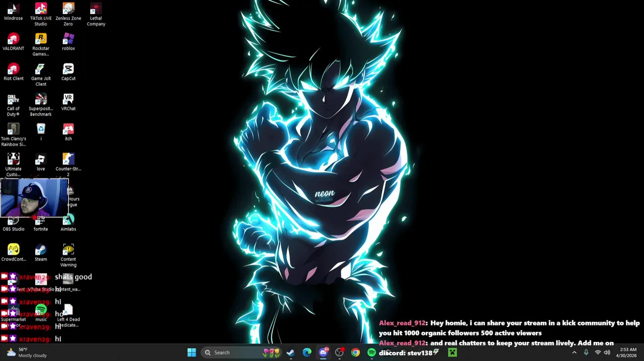Open the volume speaker tray icon
The height and width of the screenshot is (361, 644).
pyautogui.click(x=607, y=352)
